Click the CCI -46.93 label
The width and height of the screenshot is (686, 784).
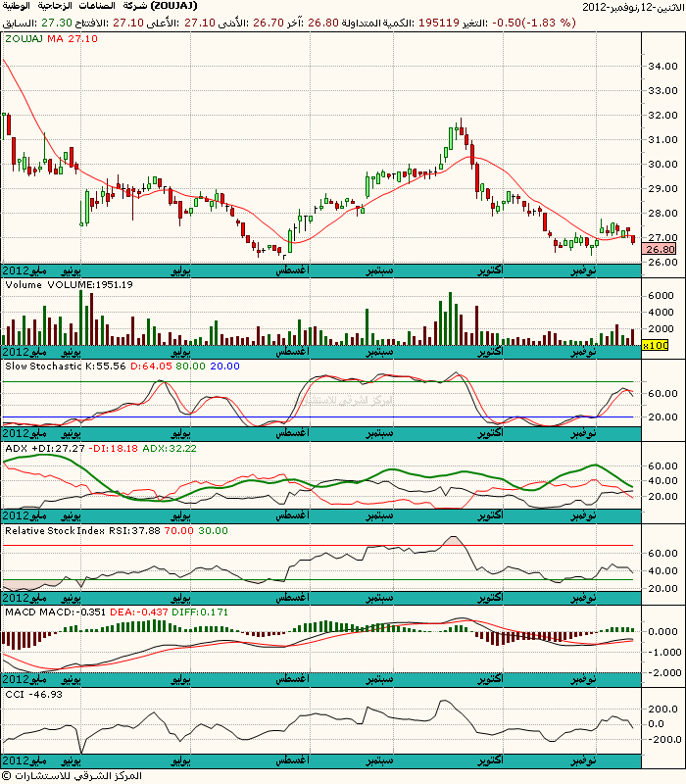click(x=34, y=694)
